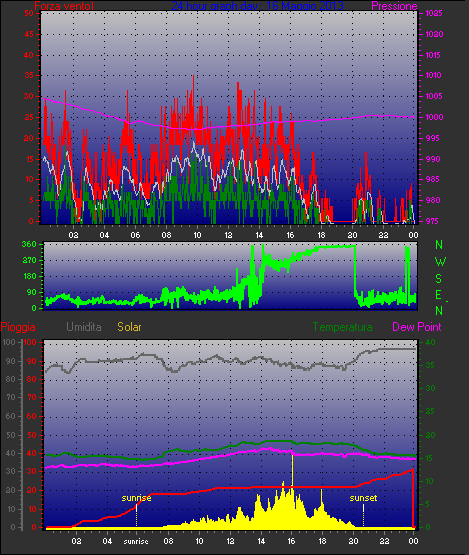Click the gray "Umidita" legend label
469x555 pixels.
84,327
